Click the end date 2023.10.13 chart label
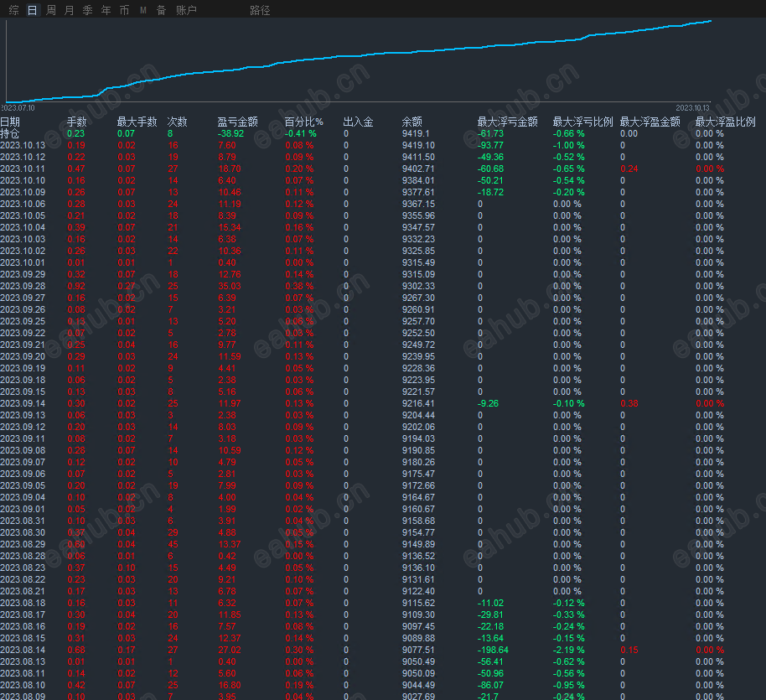This screenshot has width=766, height=700. pos(692,107)
